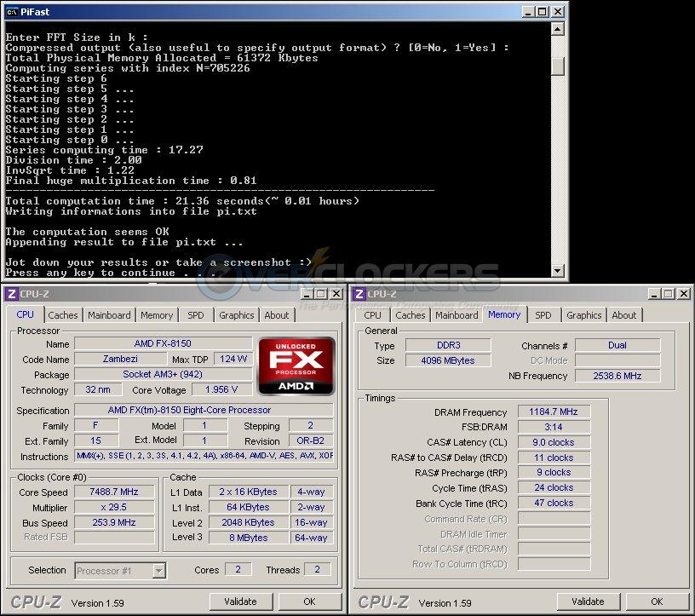Click OK button in left CPU-Z window
Viewport: 695px width, 616px height.
pyautogui.click(x=309, y=602)
